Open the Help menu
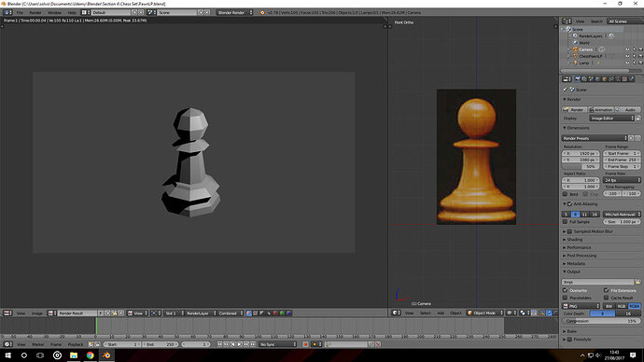Viewport: 644px width, 362px height. coord(72,13)
